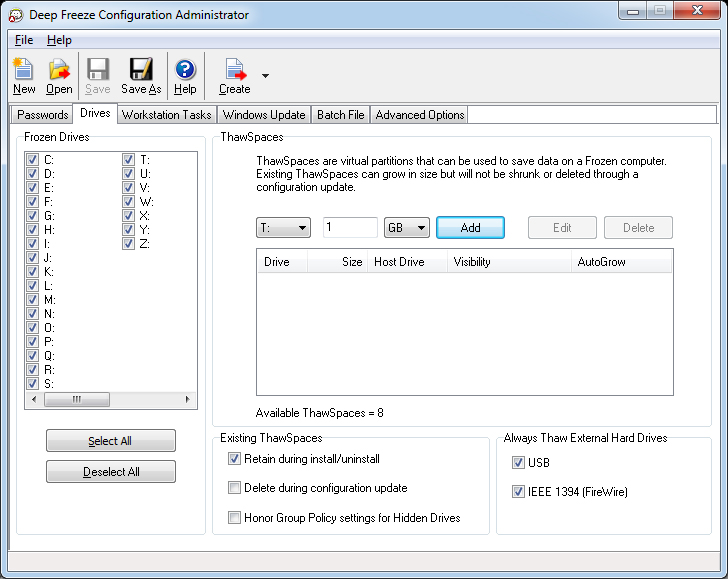Switch to the Passwords tab
The height and width of the screenshot is (579, 728).
[43, 115]
